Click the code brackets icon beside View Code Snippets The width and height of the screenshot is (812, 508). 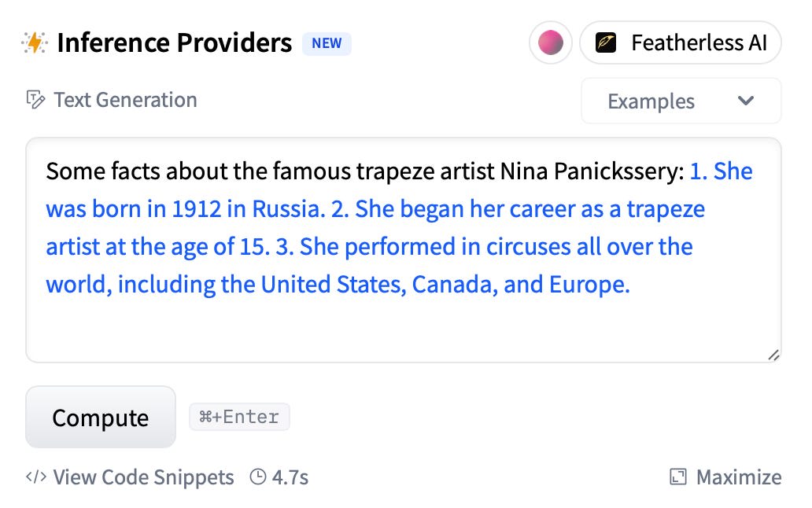(x=36, y=477)
